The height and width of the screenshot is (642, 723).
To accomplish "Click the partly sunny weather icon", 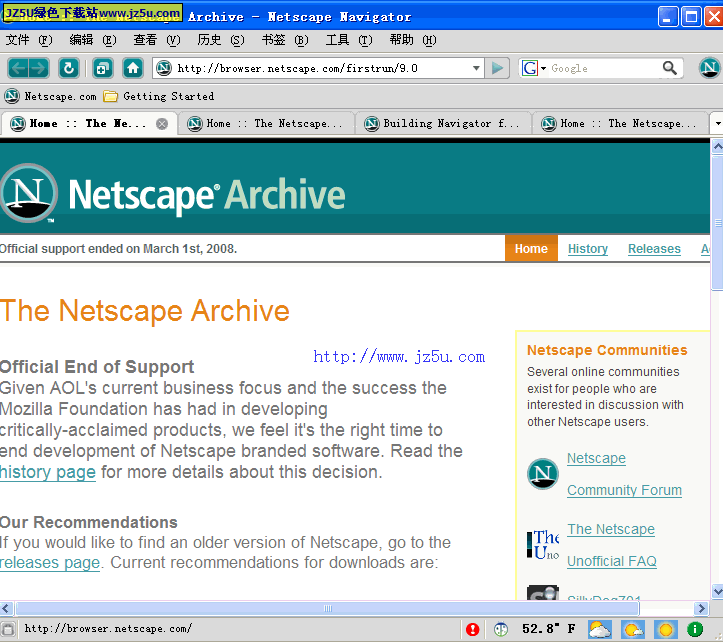I will (x=633, y=629).
